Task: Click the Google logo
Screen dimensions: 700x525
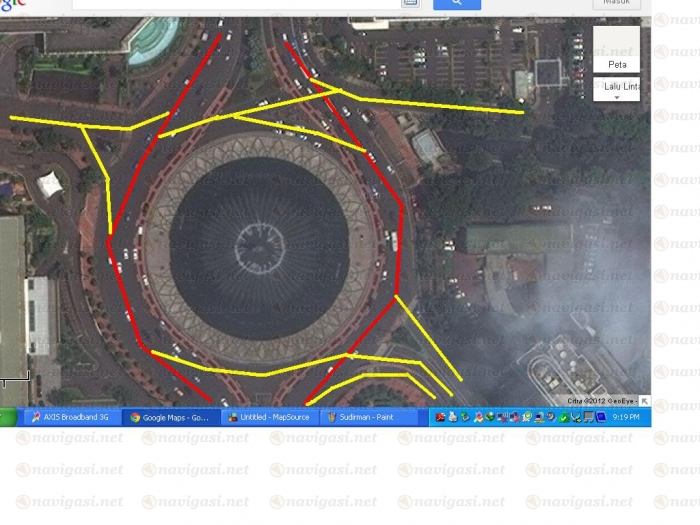Action: (10, 6)
